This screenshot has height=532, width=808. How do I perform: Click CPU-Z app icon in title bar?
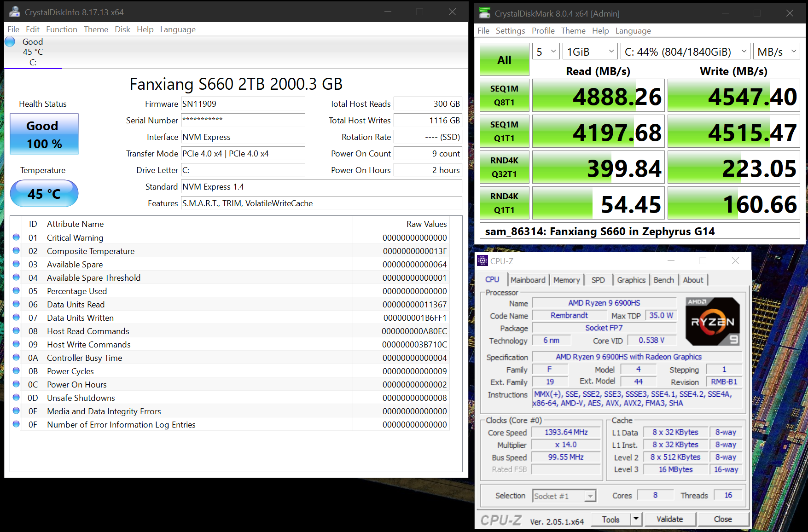click(x=482, y=260)
